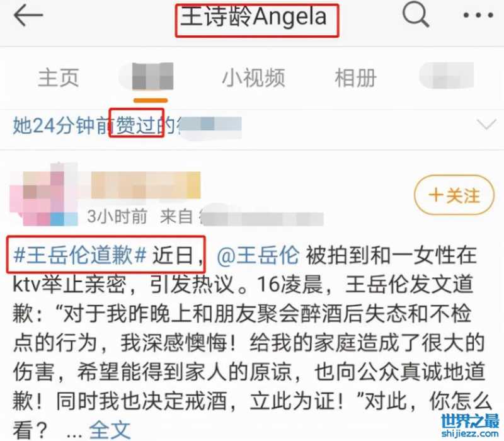504x441 pixels.
Task: Open the post body text about ktv
Action: pos(249,342)
